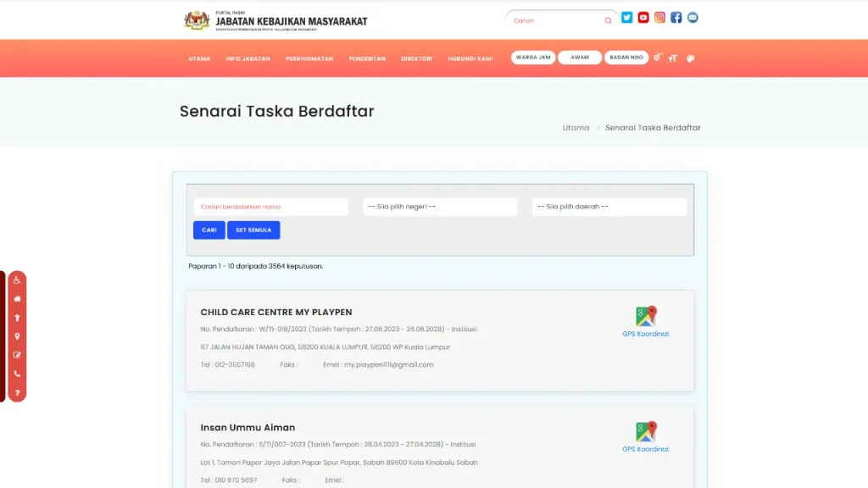Image resolution: width=868 pixels, height=488 pixels.
Task: Open the PERKHIDMATAN menu
Action: click(x=309, y=58)
